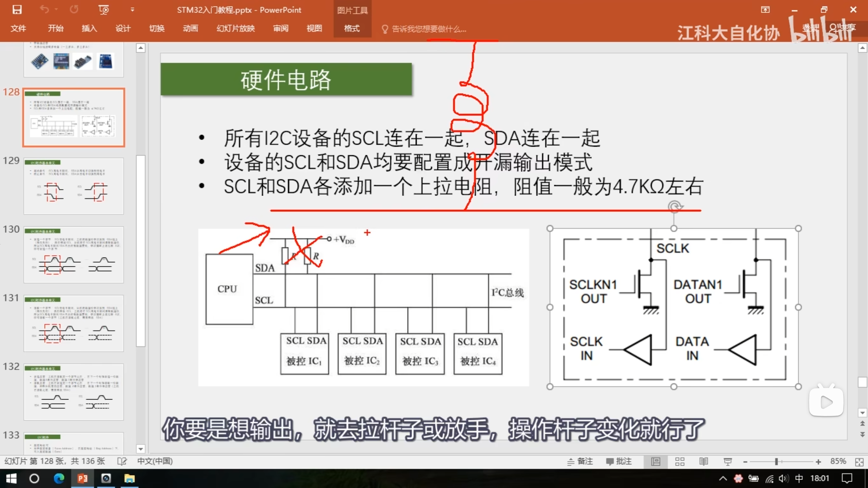
Task: Open Customize Quick Access Toolbar dropdown arrow
Action: 132,9
